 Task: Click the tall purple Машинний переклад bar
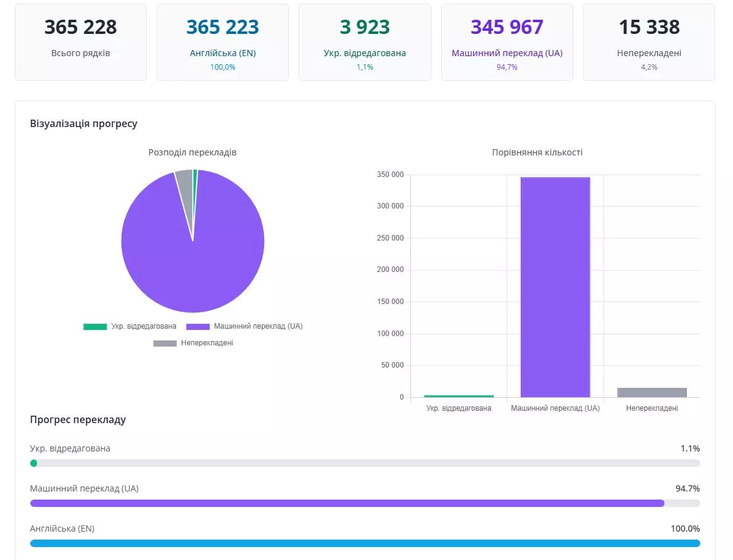(555, 287)
